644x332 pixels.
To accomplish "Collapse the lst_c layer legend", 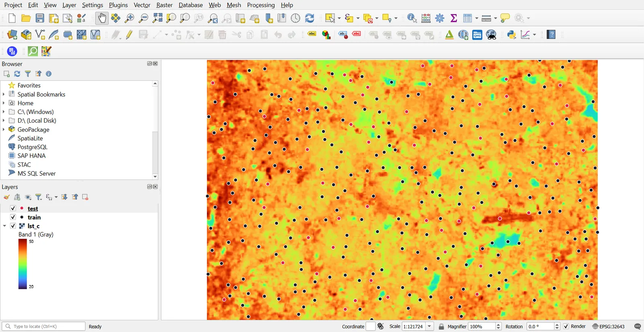I will [4, 226].
